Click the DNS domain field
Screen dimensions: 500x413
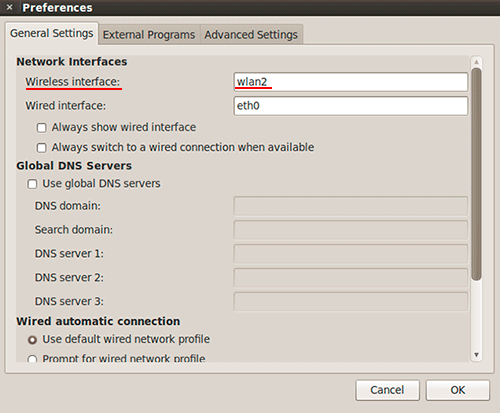[x=351, y=206]
